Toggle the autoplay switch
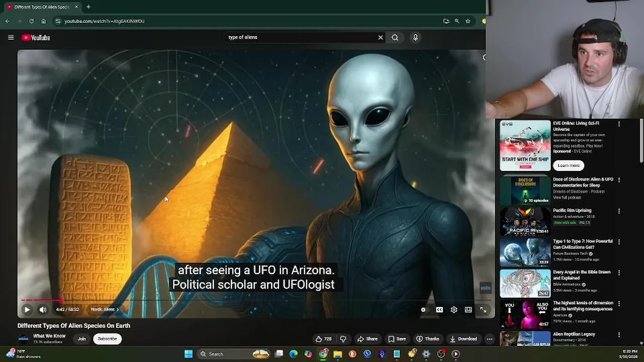Image resolution: width=644 pixels, height=362 pixels. 424,310
